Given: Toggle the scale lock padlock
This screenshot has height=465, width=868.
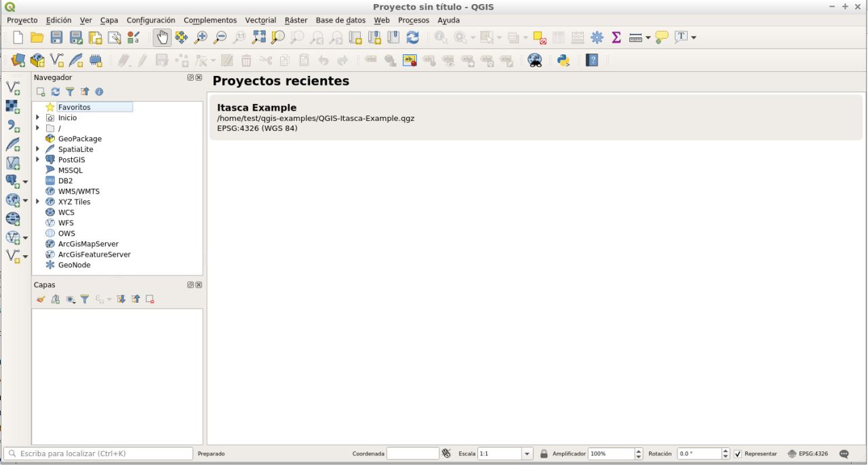Looking at the screenshot, I should point(544,453).
